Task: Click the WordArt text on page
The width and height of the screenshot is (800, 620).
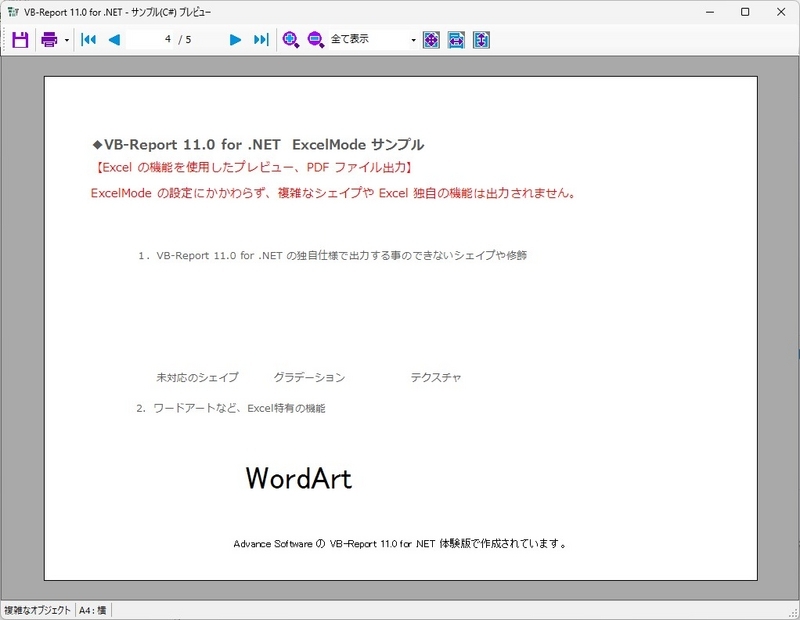Action: [x=299, y=478]
